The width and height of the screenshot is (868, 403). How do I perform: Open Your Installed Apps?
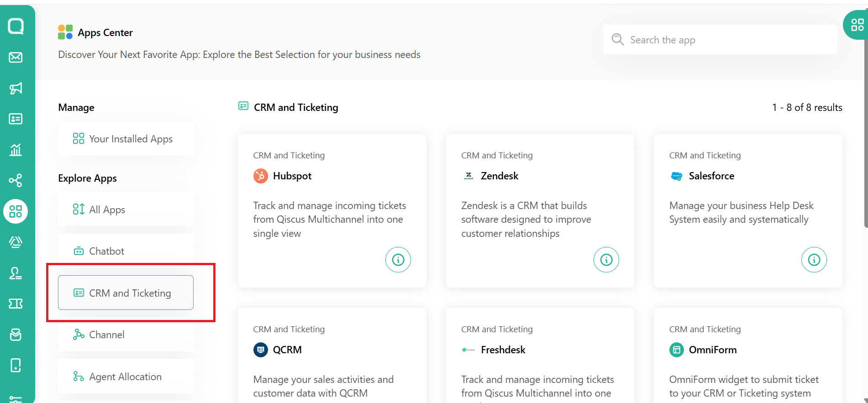pos(126,139)
